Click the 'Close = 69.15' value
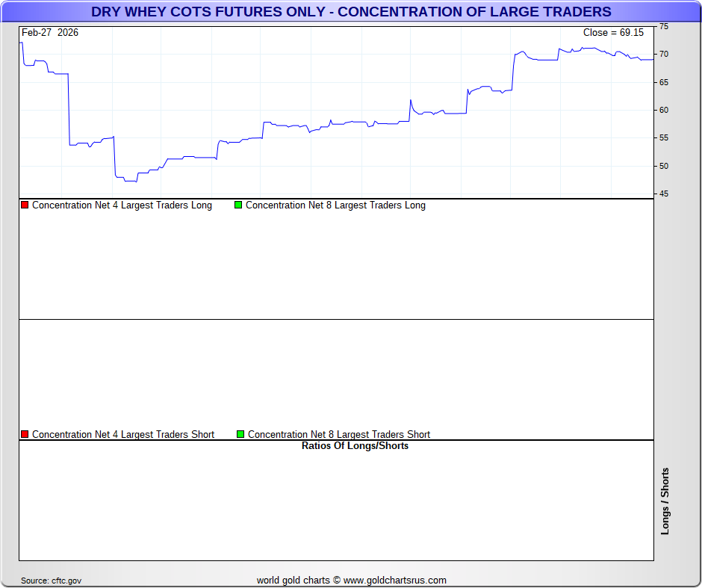 point(613,33)
